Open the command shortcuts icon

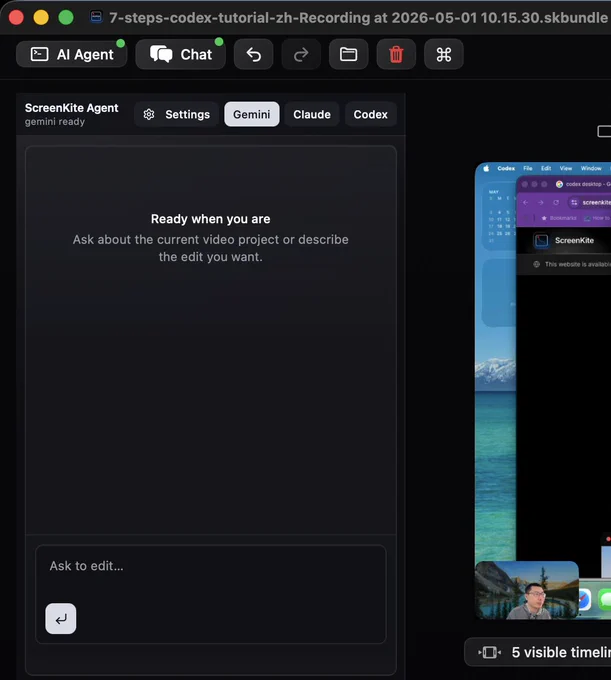coord(444,54)
